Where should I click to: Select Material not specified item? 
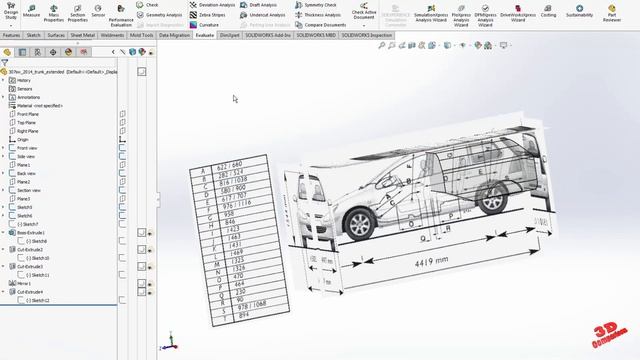point(36,106)
